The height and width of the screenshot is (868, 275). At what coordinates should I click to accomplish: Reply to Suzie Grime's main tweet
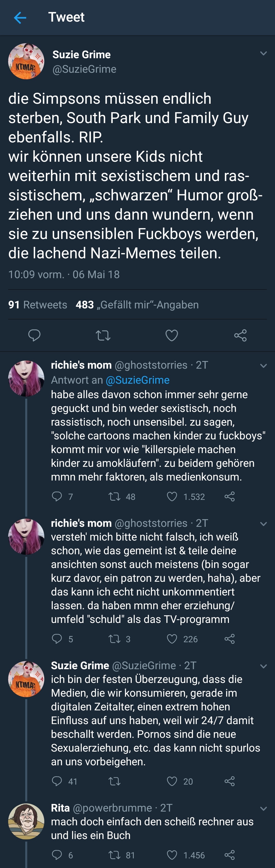(x=34, y=335)
